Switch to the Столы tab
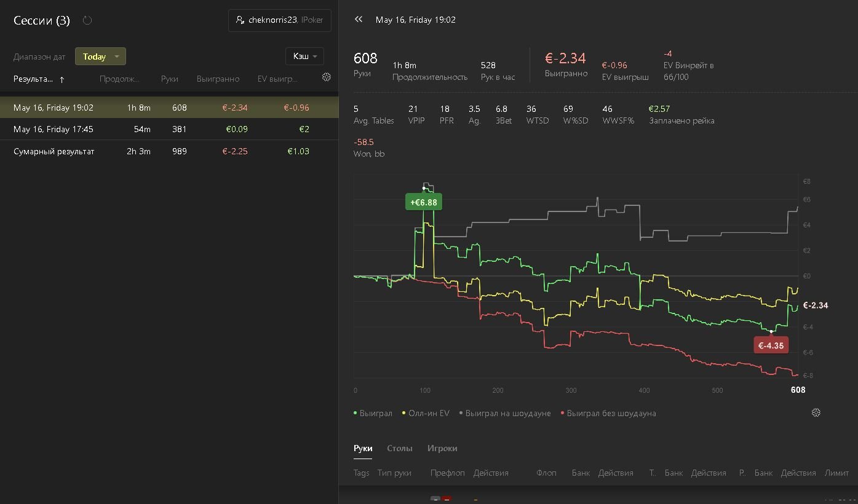Viewport: 858px width, 504px height. click(x=400, y=448)
